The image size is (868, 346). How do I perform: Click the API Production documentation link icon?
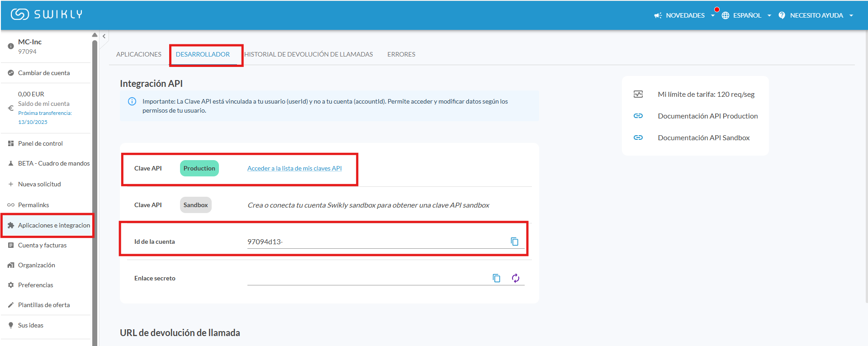point(638,116)
